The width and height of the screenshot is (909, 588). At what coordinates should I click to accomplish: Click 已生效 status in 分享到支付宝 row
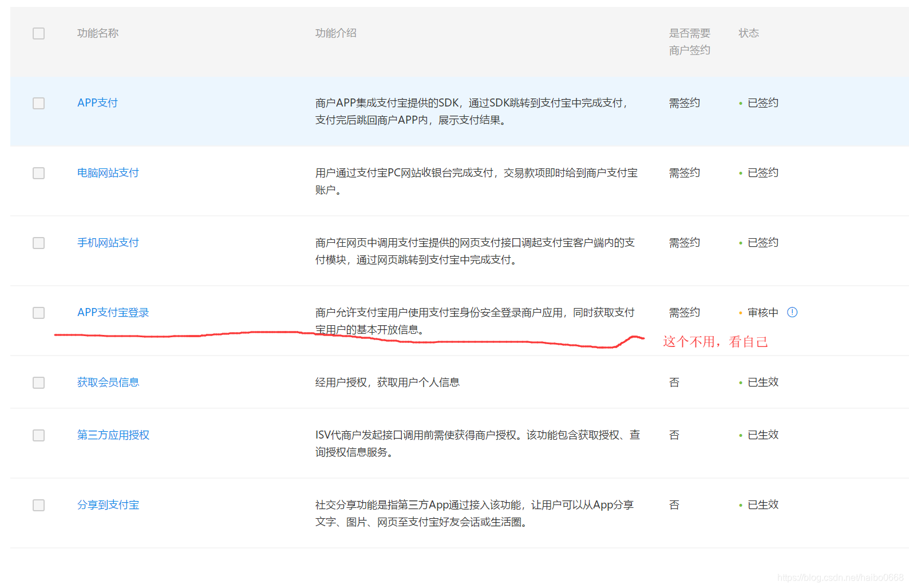pyautogui.click(x=763, y=504)
